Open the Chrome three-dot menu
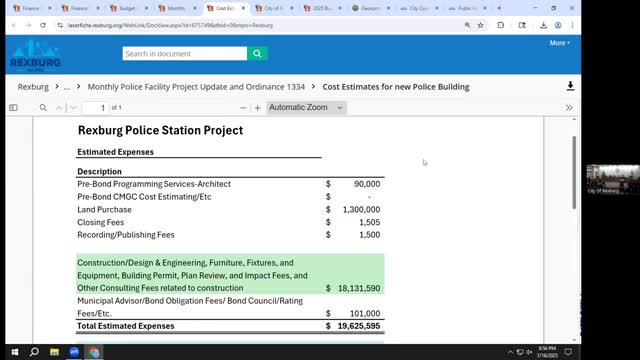Image resolution: width=640 pixels, height=360 pixels. pos(572,25)
